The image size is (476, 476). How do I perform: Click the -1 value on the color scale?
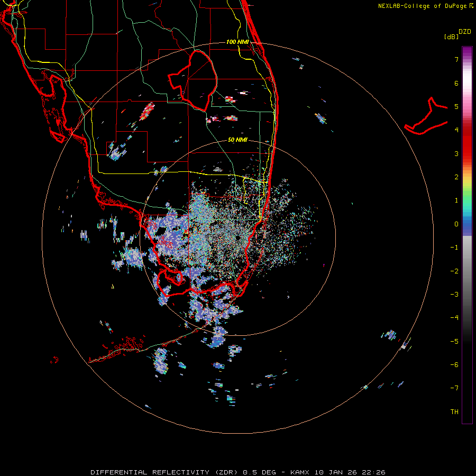pyautogui.click(x=454, y=248)
